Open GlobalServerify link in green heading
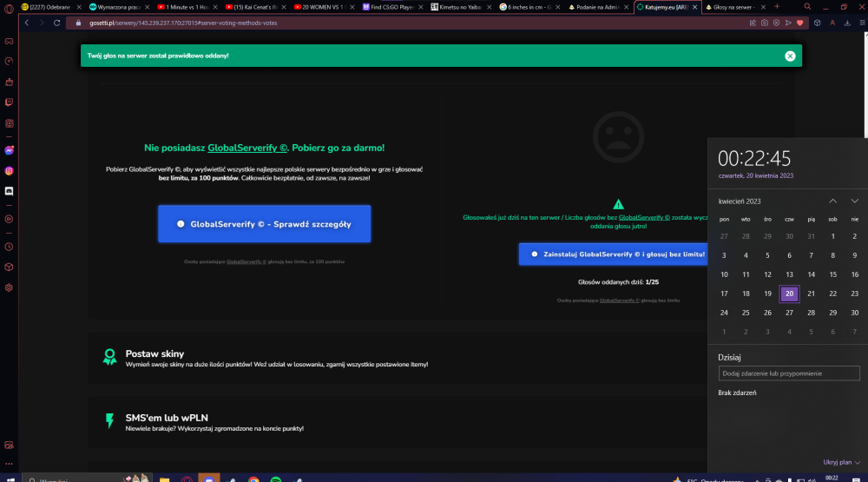This screenshot has width=868, height=482. [247, 148]
